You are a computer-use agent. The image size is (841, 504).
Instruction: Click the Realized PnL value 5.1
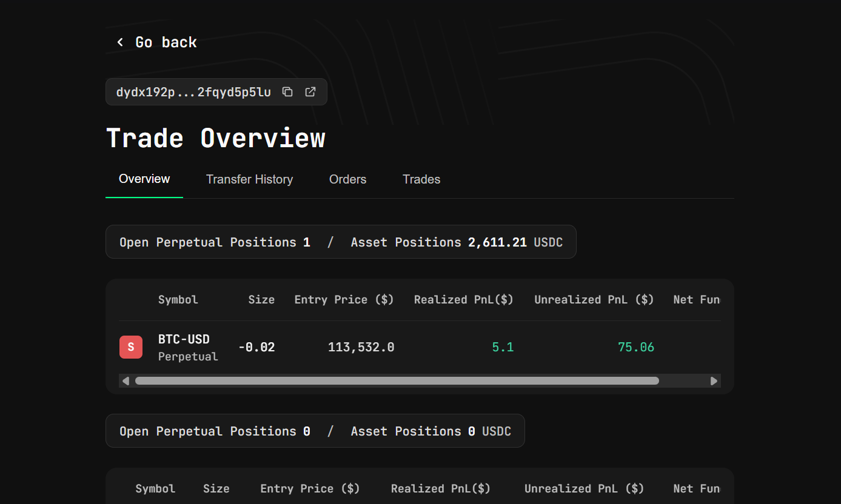tap(503, 347)
